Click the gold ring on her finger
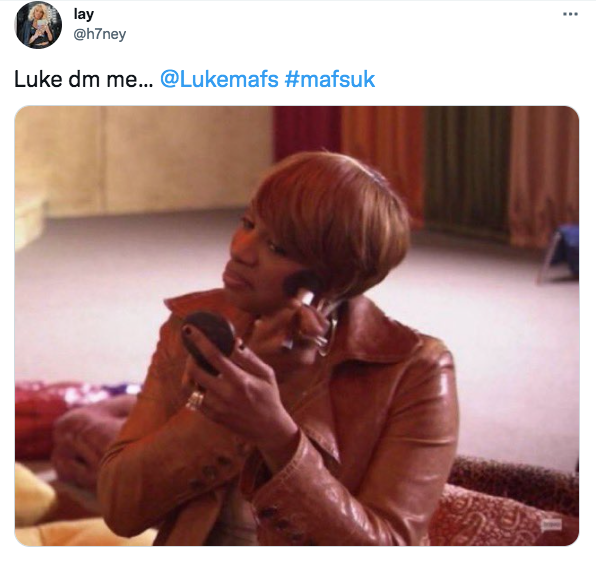This screenshot has width=596, height=562. click(x=195, y=400)
